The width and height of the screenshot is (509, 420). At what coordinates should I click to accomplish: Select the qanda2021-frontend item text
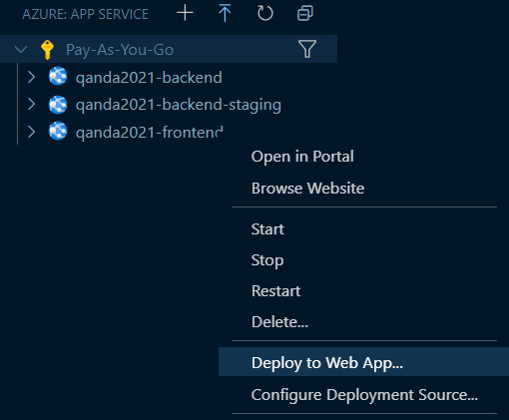tap(150, 133)
